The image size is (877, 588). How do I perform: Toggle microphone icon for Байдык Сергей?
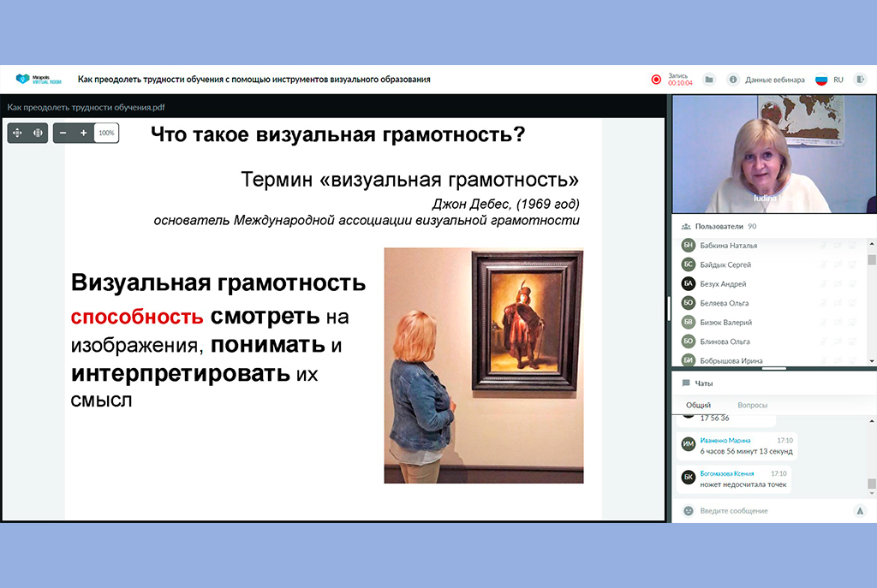823,264
